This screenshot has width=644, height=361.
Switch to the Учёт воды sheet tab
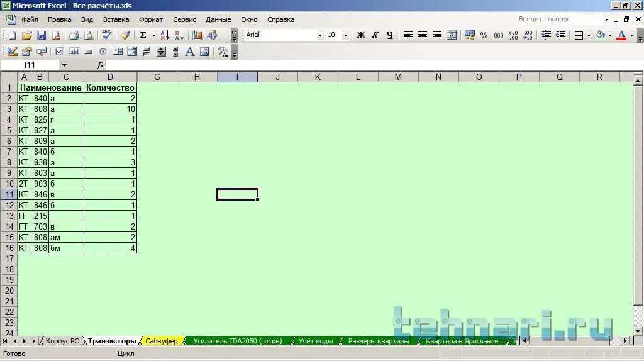click(316, 341)
